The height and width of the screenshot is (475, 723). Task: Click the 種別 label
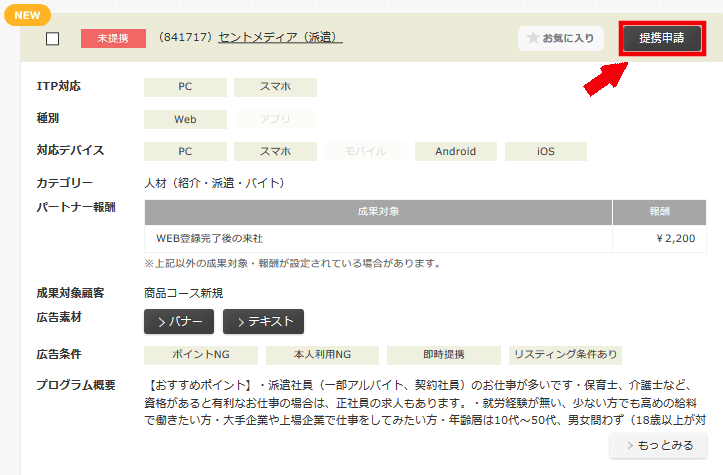tap(48, 119)
